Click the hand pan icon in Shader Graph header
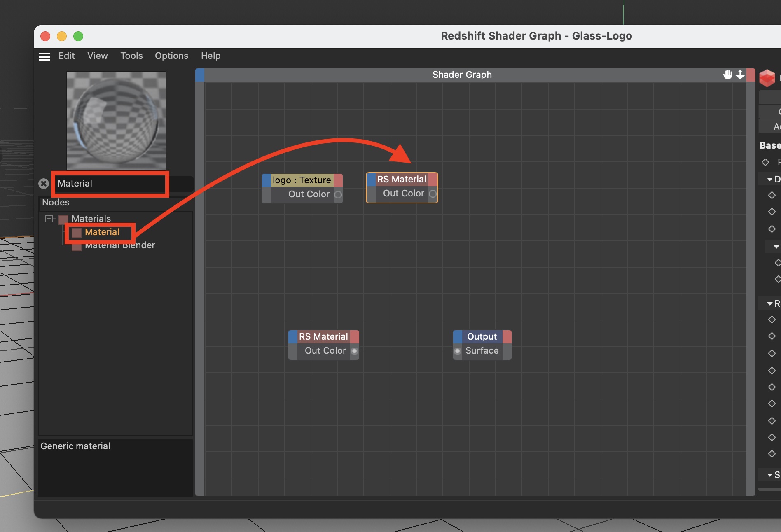 pyautogui.click(x=727, y=75)
